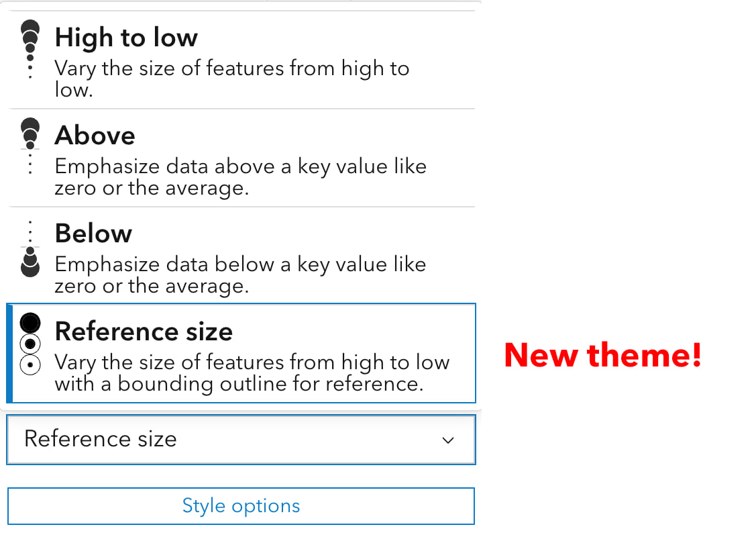Choose the Above card labeled entry

pos(95,135)
